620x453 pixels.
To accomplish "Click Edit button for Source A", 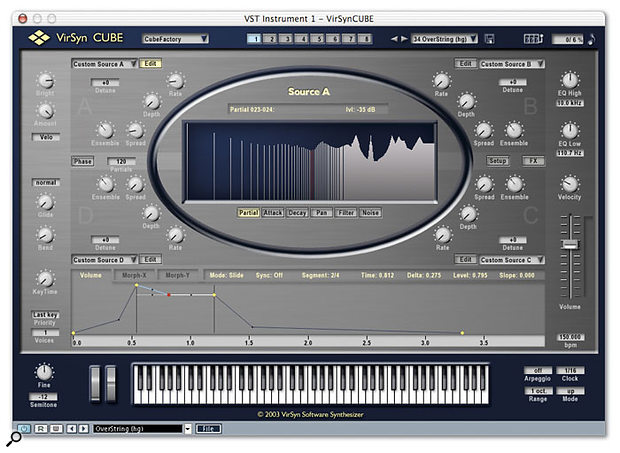I will click(x=150, y=64).
